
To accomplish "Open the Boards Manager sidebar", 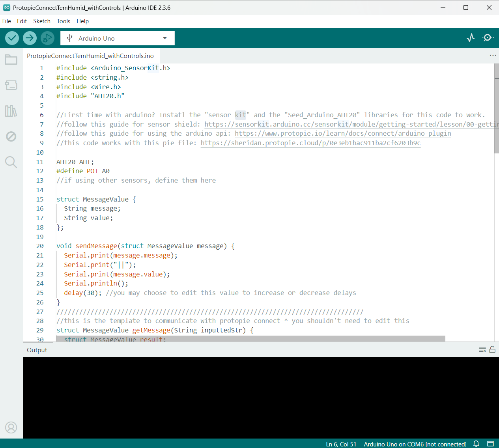I will tap(11, 85).
